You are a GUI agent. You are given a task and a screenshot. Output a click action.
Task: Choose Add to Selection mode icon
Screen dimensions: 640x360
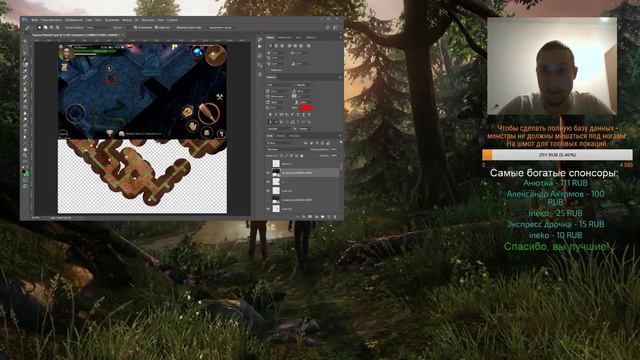(x=45, y=27)
